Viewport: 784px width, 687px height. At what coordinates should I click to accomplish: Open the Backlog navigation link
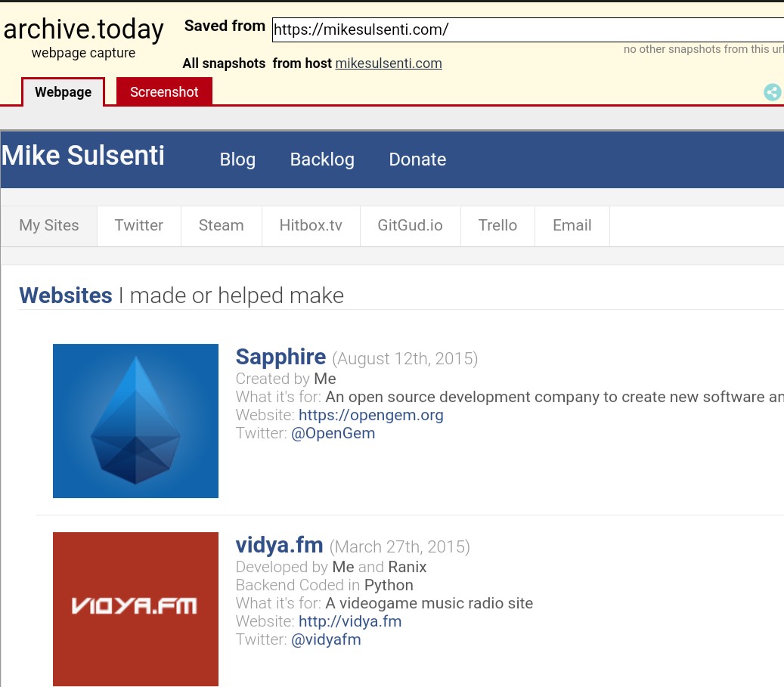[x=322, y=159]
